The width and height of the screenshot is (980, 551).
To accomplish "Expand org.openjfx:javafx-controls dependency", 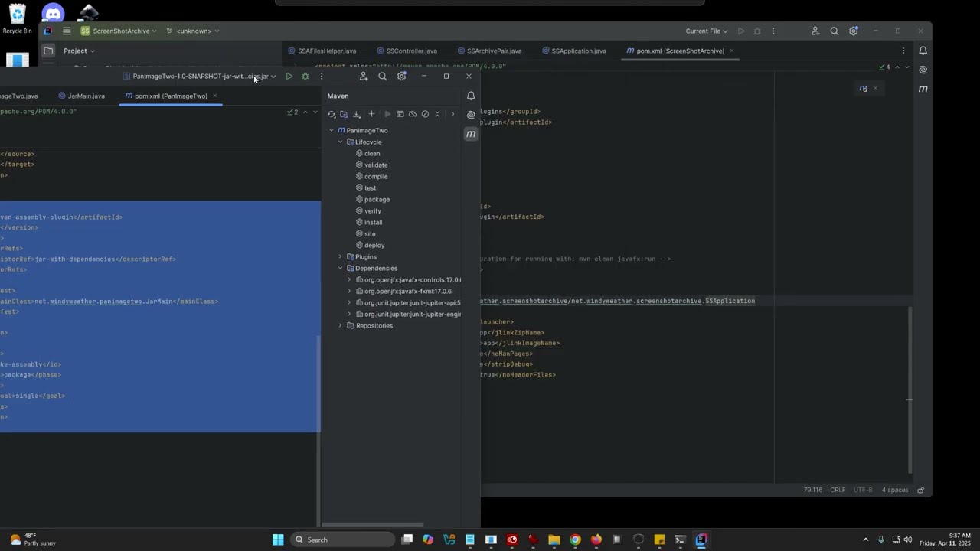I will click(349, 279).
